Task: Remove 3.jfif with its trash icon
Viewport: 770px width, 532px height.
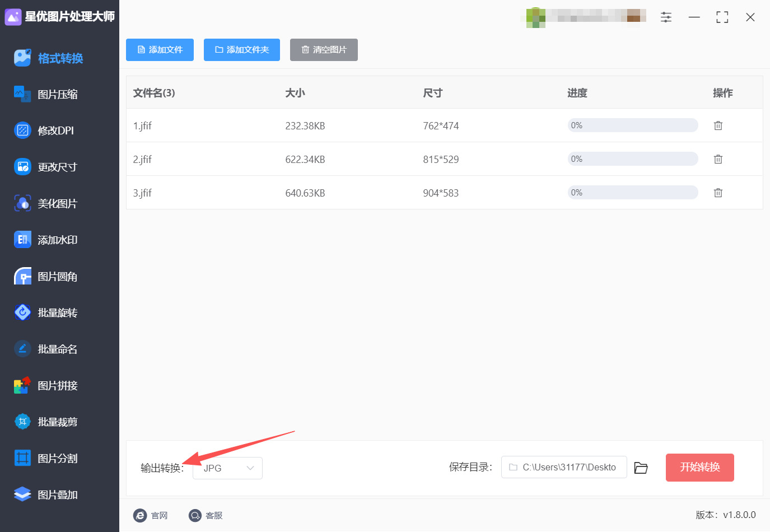Action: click(718, 193)
